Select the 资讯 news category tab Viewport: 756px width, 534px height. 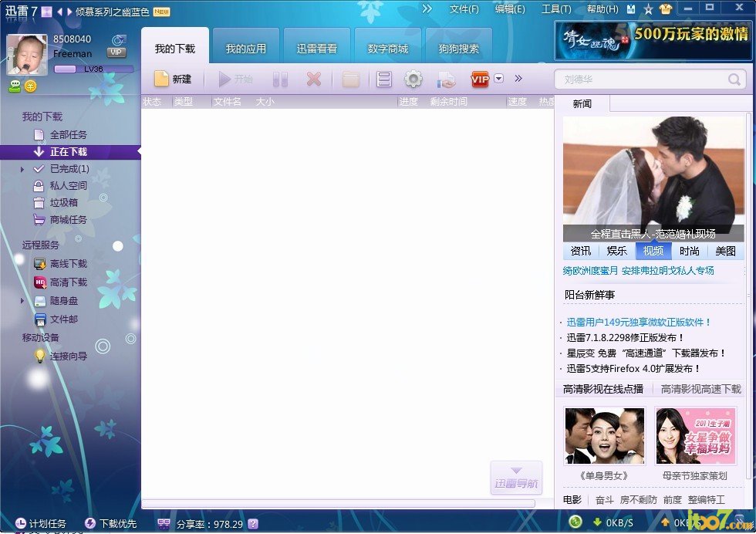coord(581,251)
